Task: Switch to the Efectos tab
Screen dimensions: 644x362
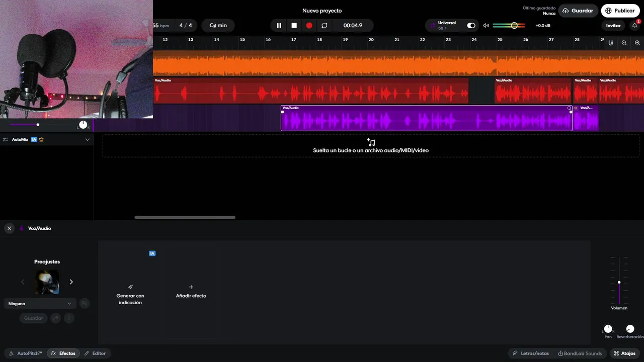Action: pos(63,353)
